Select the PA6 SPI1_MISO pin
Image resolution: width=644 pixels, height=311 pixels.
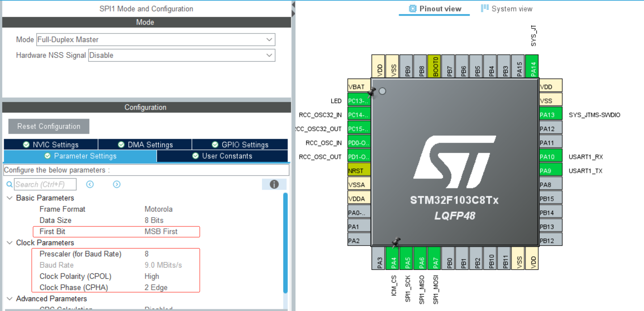tap(421, 258)
